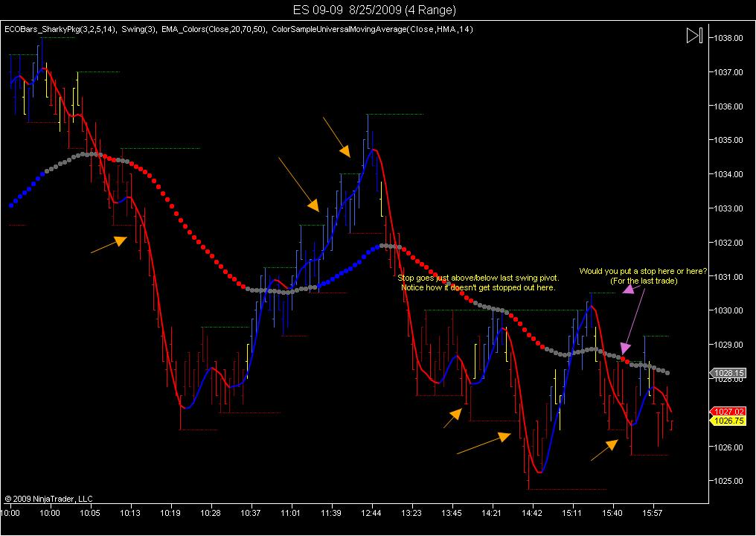
Task: Select the 'Notice how it doesn't get stopped out here.' note
Action: (478, 287)
